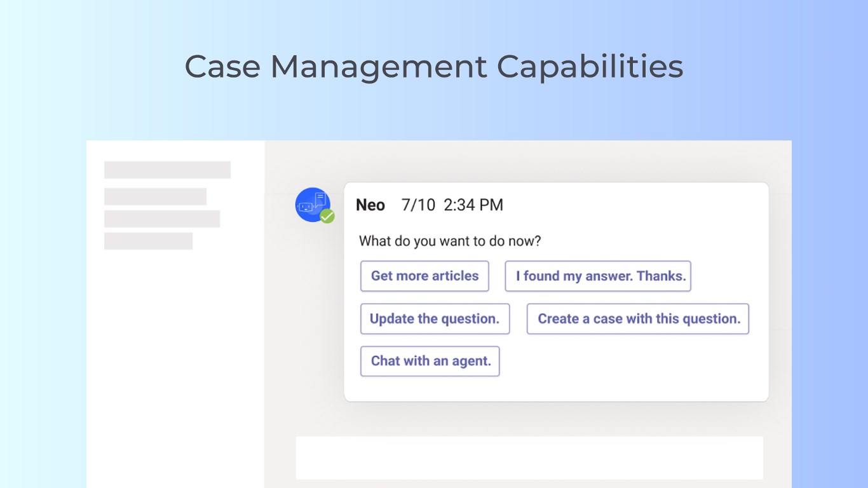The image size is (868, 488).
Task: Start "Chat with an agent."
Action: (430, 361)
